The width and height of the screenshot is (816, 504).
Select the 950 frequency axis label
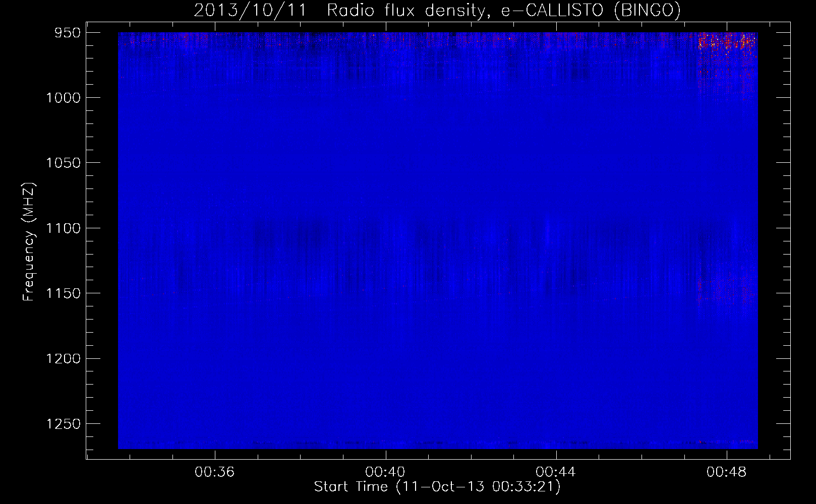68,33
